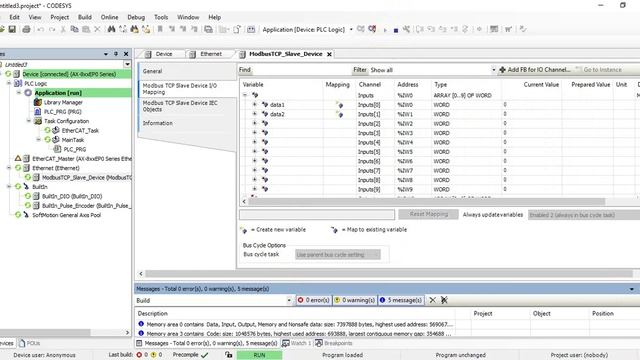Viewport: 640px width, 360px height.
Task: Open the POUs view tab
Action: (29, 343)
